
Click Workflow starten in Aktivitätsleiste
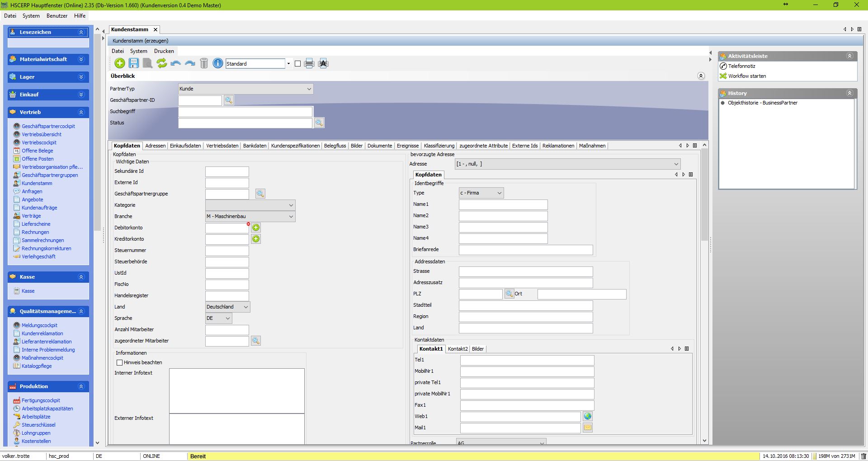pyautogui.click(x=747, y=76)
